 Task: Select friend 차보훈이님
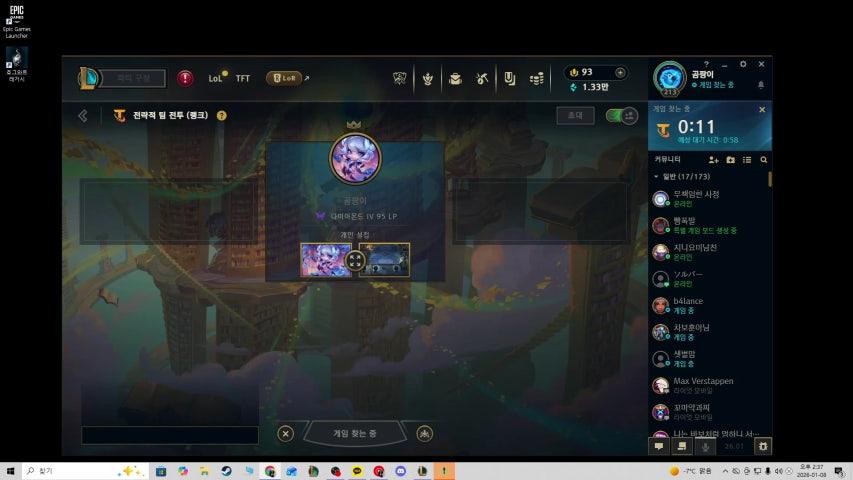[708, 332]
